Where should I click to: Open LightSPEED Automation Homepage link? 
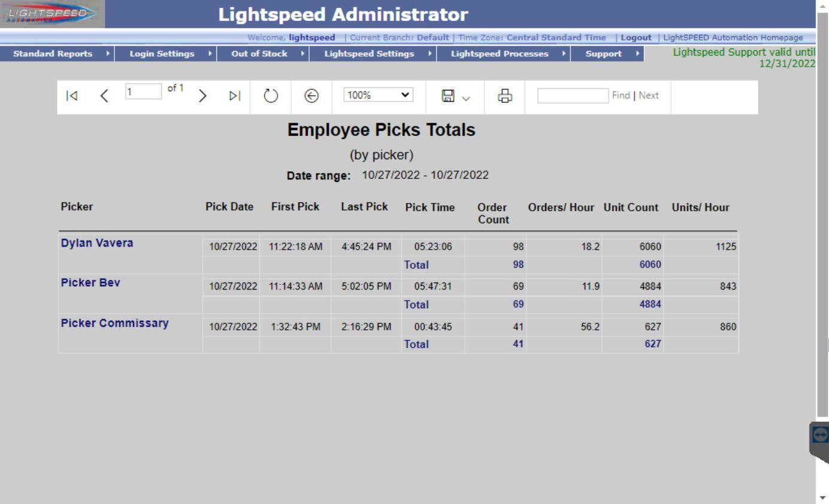pyautogui.click(x=733, y=38)
